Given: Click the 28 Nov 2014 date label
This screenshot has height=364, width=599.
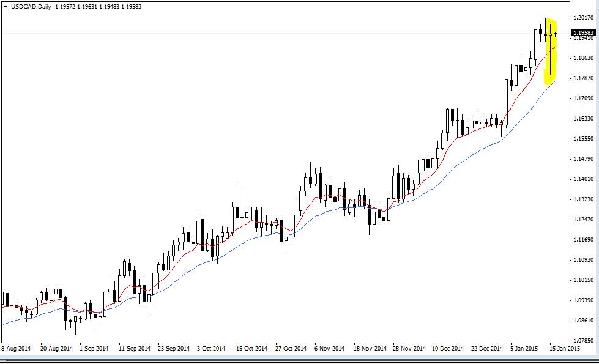Looking at the screenshot, I should click(x=409, y=348).
